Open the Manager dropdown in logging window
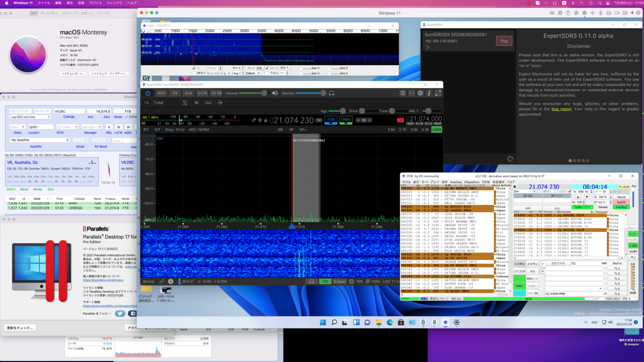 point(91,127)
